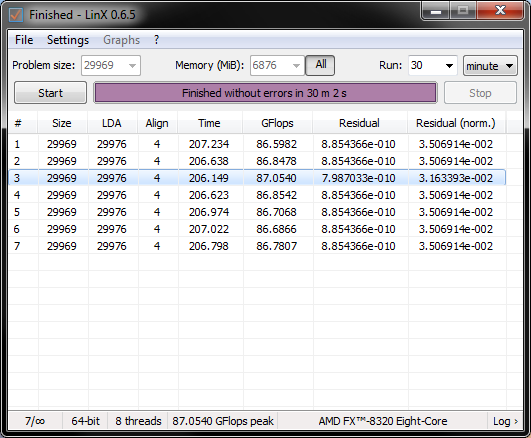Click the 7/∞ run counter in status bar
Screen dimensions: 531x438
(35, 421)
